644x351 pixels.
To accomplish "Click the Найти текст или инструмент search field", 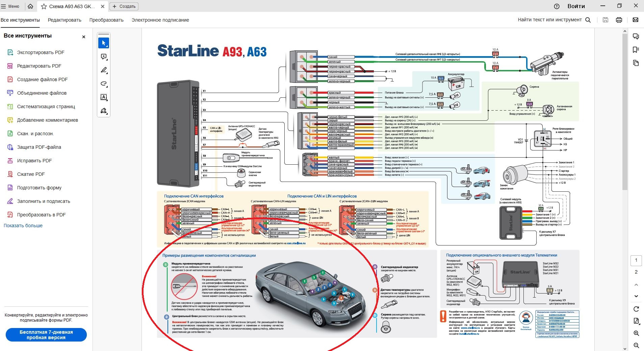I will coord(554,20).
